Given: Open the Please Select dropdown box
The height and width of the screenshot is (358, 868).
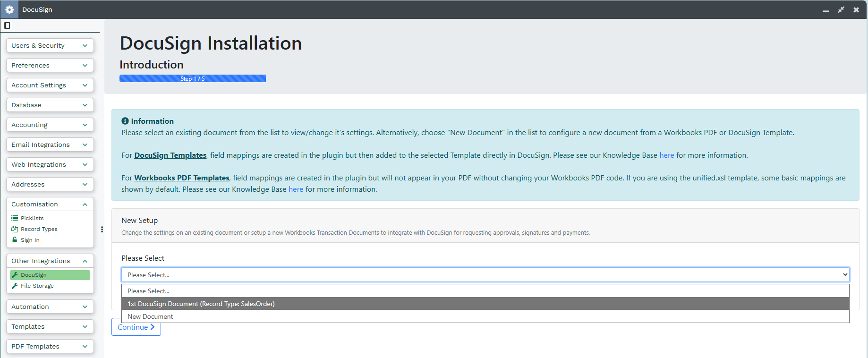Looking at the screenshot, I should point(485,275).
